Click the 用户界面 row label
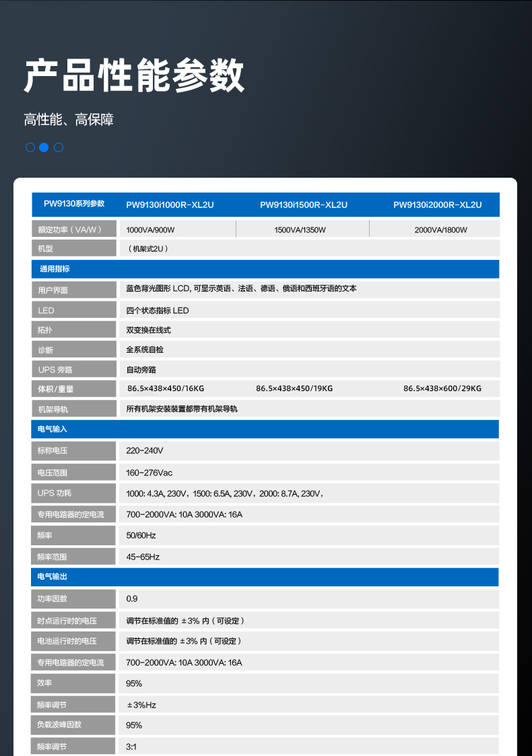This screenshot has height=756, width=532. click(x=74, y=289)
